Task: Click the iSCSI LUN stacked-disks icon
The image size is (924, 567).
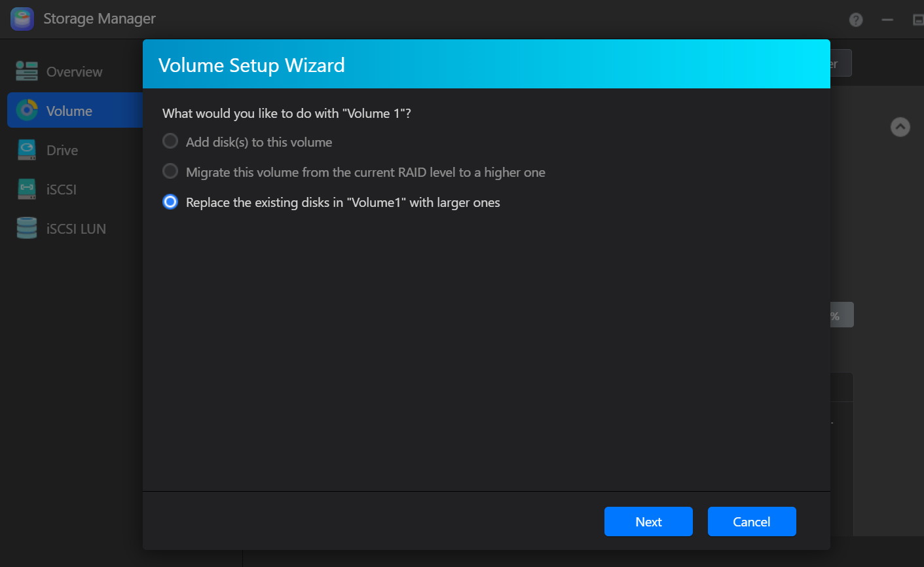Action: click(26, 228)
